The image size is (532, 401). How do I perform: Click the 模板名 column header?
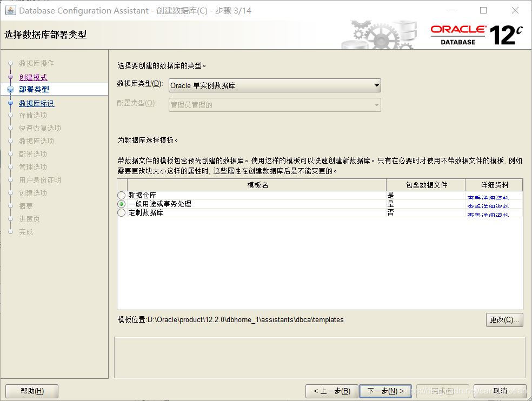(257, 185)
